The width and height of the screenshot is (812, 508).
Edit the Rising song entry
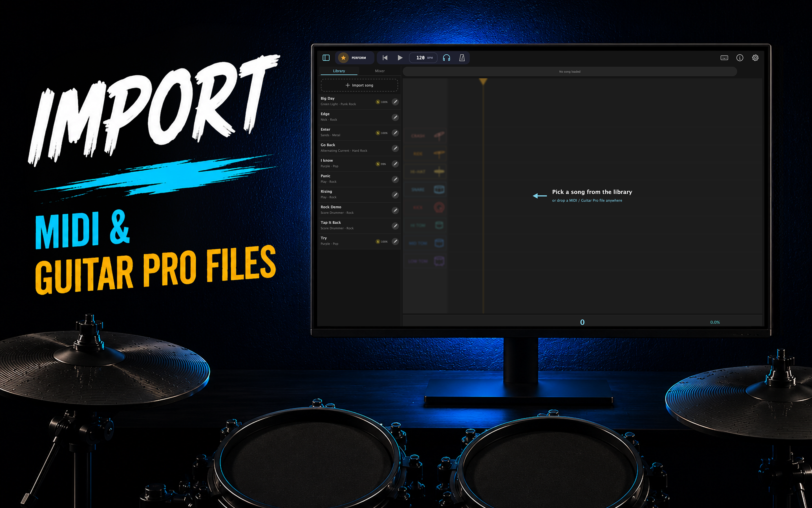pos(395,195)
